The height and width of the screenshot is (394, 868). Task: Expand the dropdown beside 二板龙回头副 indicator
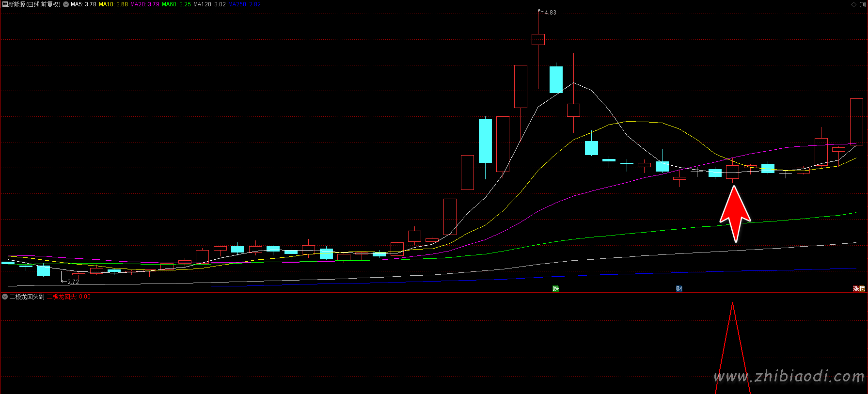click(x=5, y=297)
